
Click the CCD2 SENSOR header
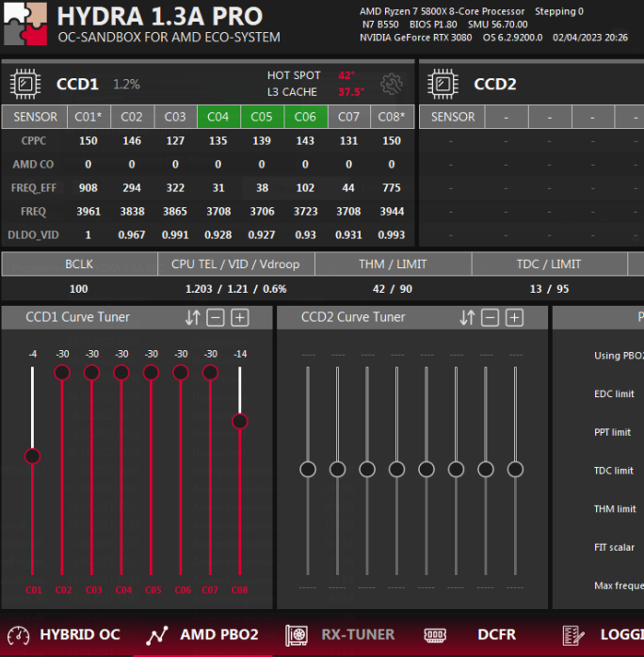453,117
